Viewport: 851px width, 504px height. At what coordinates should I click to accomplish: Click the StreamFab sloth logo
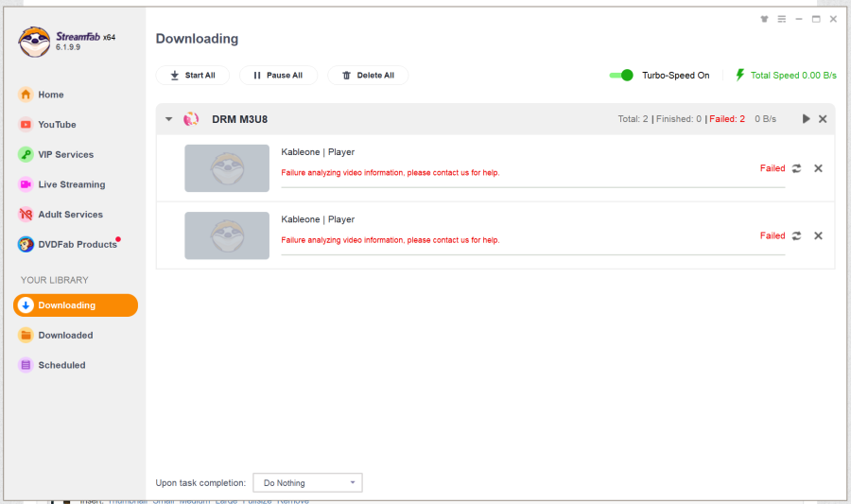click(x=34, y=41)
